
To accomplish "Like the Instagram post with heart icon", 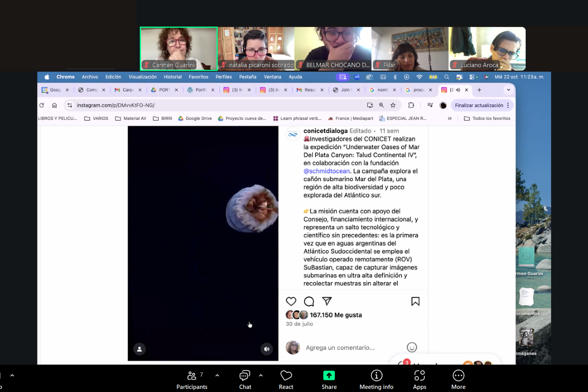I will coord(291,301).
